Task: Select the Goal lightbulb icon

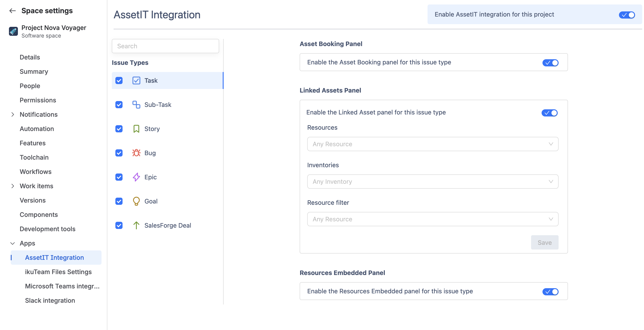Action: tap(136, 201)
